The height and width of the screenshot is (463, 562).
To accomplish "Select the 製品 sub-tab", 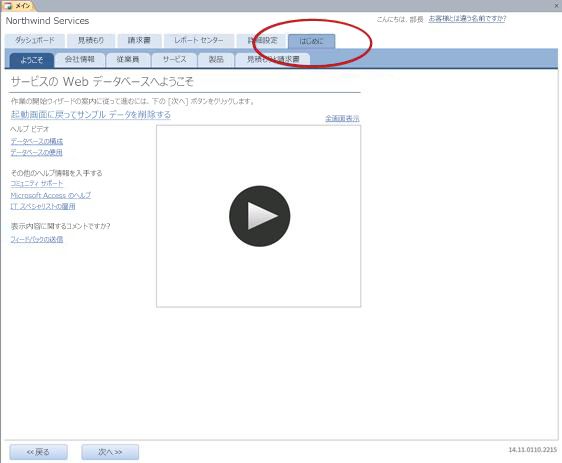I will (x=216, y=59).
